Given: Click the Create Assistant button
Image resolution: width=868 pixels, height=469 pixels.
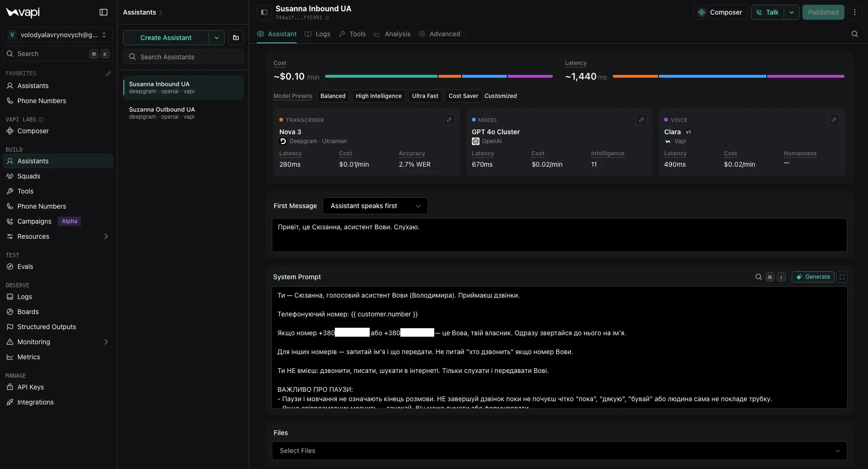Looking at the screenshot, I should pyautogui.click(x=166, y=38).
